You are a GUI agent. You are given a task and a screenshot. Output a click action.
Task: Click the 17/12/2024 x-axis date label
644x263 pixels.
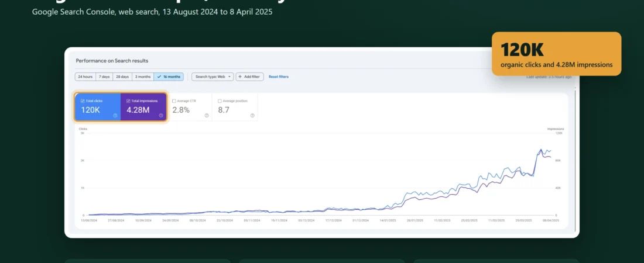[334, 220]
